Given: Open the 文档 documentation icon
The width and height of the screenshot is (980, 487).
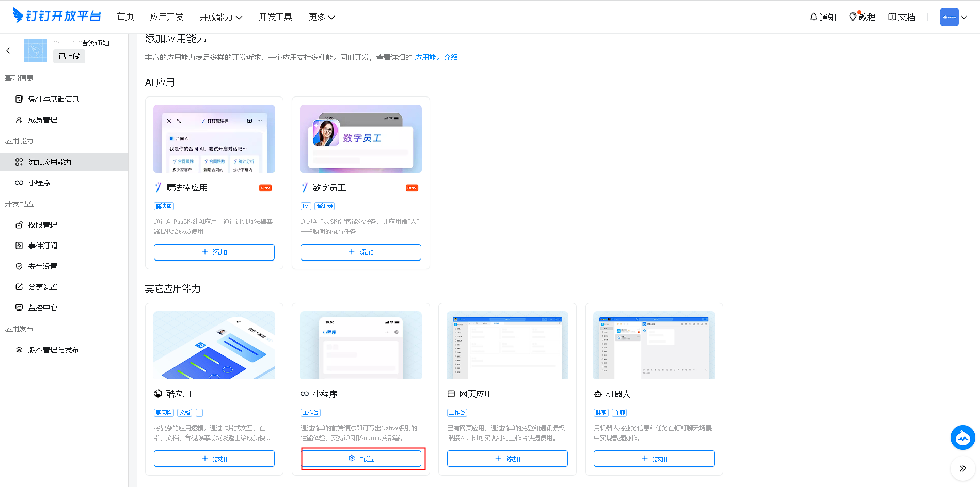Looking at the screenshot, I should [x=902, y=17].
